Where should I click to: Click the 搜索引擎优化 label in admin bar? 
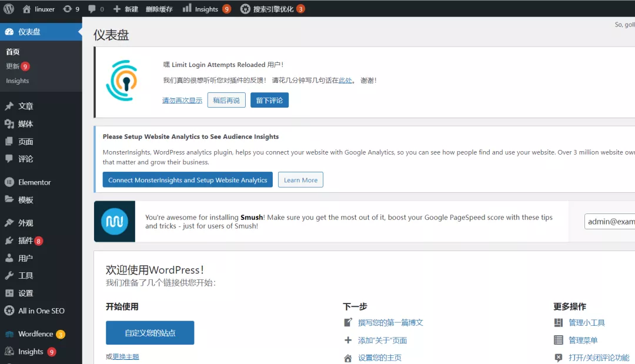click(x=273, y=9)
